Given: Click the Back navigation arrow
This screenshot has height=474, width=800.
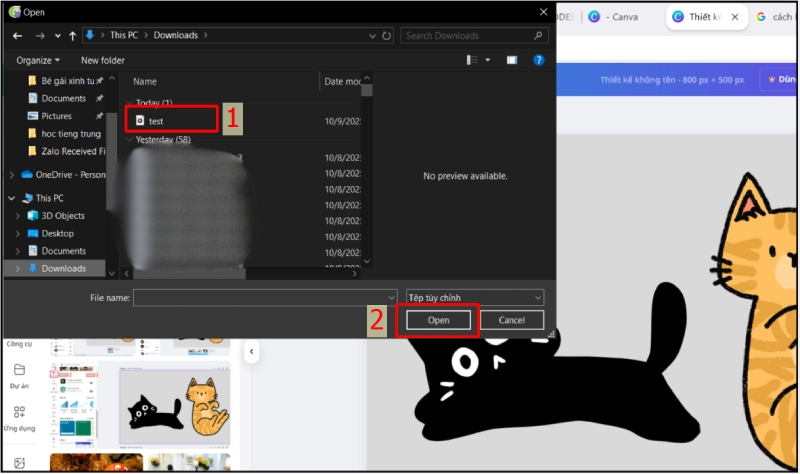Looking at the screenshot, I should 17,36.
